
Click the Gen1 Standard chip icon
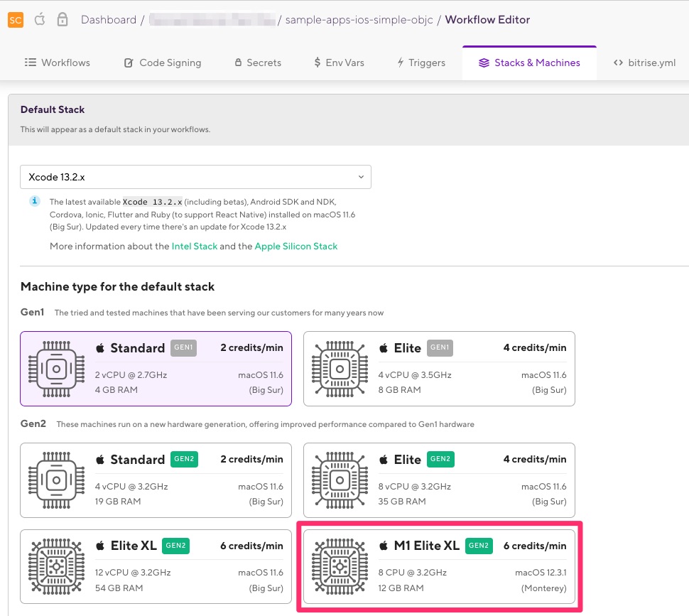[x=56, y=369]
